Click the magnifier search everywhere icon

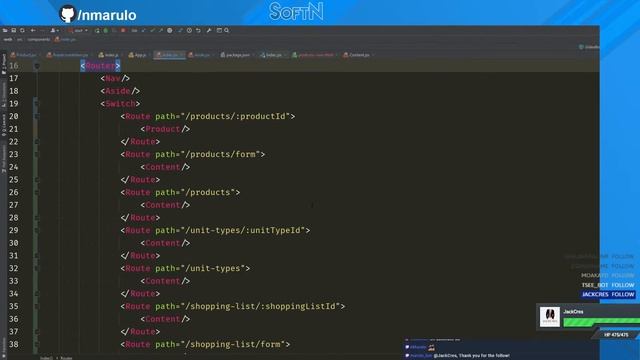(x=227, y=30)
